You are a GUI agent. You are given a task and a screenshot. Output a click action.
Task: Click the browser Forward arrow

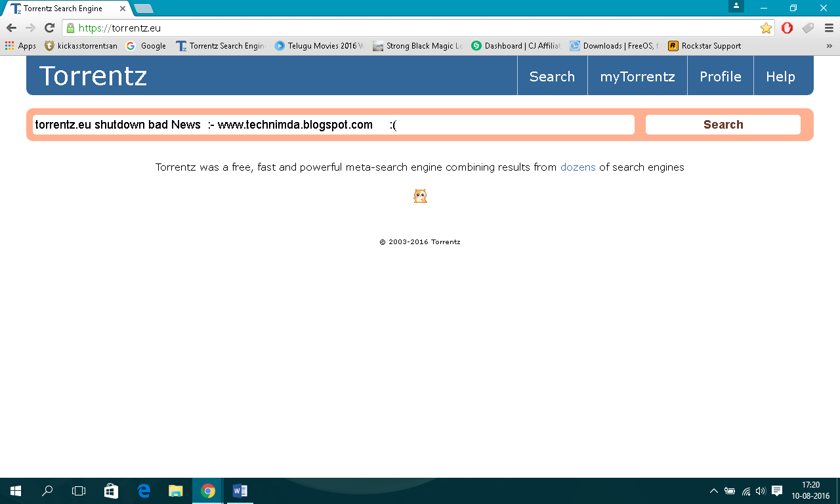click(x=30, y=28)
